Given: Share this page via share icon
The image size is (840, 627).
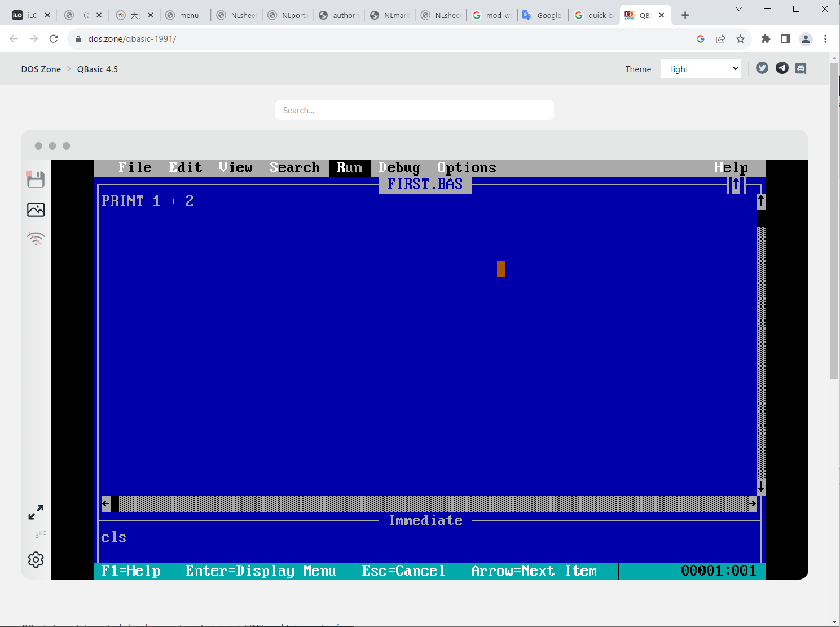Looking at the screenshot, I should click(x=721, y=39).
